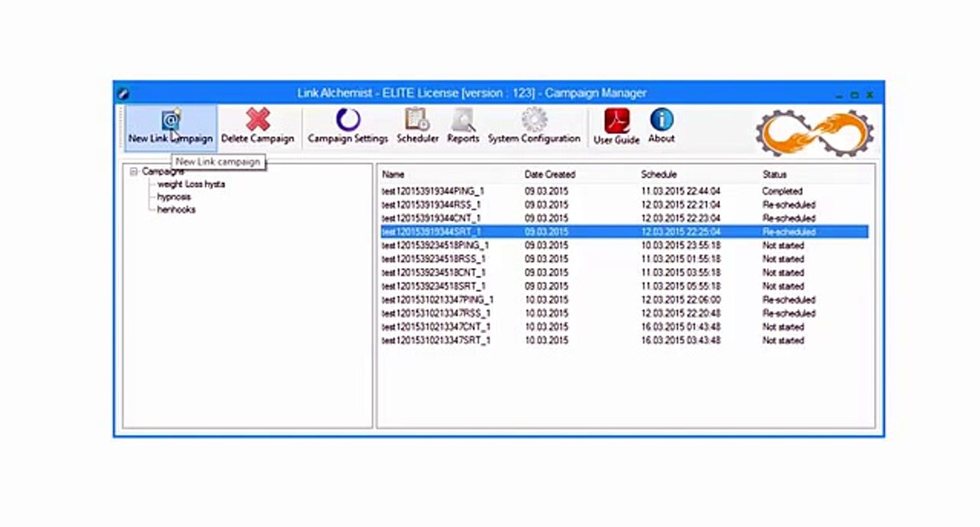
Task: Select row test1201539234518CNT_1
Action: (x=624, y=272)
